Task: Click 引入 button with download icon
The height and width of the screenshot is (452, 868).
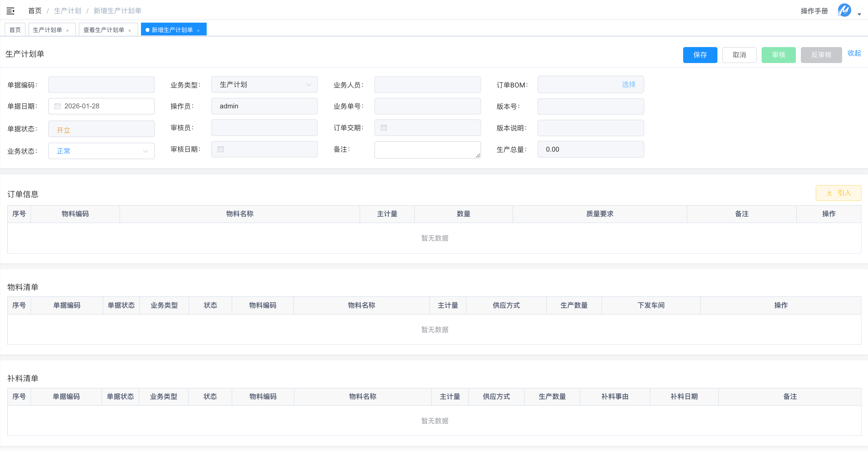Action: [838, 193]
